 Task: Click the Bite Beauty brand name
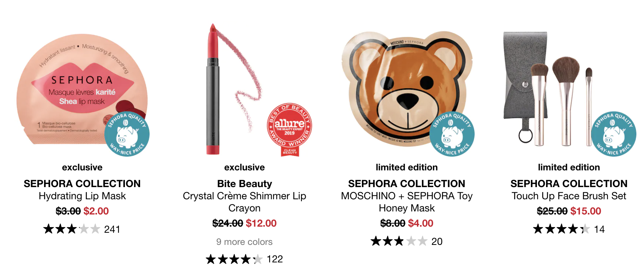(x=245, y=184)
